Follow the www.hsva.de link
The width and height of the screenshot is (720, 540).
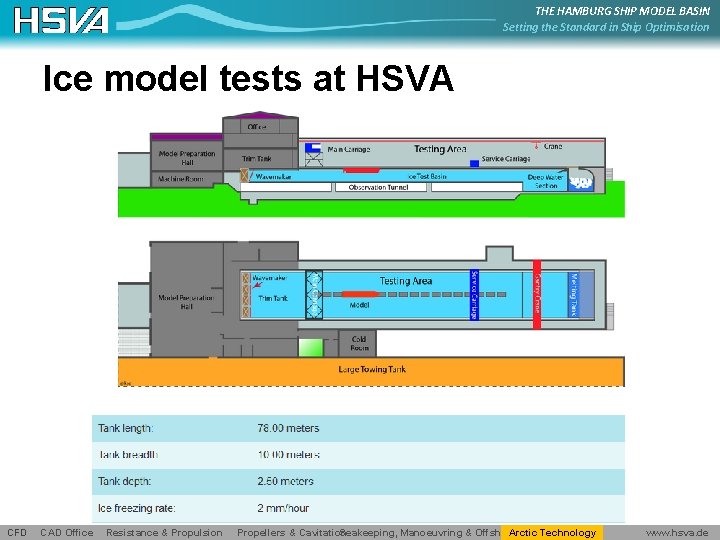click(x=677, y=533)
